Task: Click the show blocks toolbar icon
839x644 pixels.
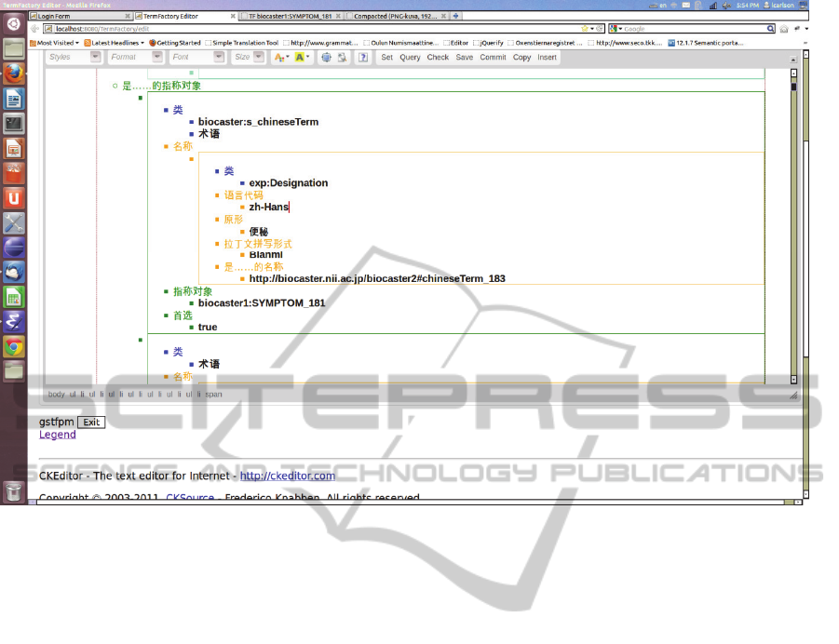Action: click(343, 58)
